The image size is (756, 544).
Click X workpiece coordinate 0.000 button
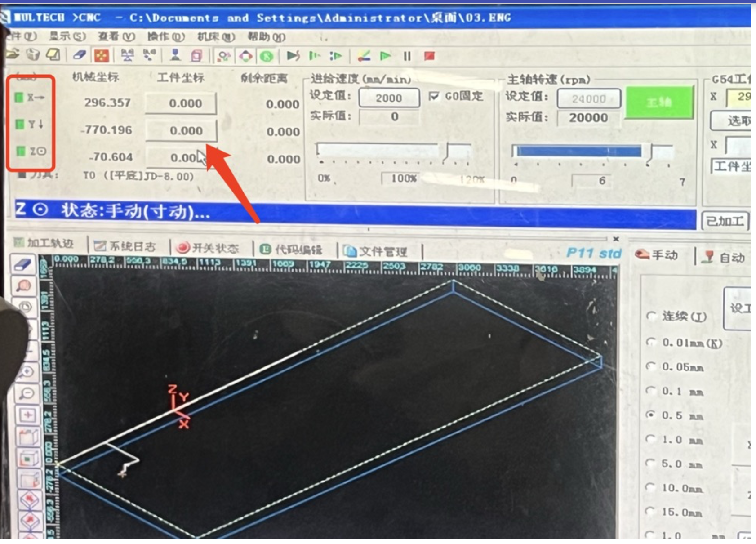(x=181, y=103)
